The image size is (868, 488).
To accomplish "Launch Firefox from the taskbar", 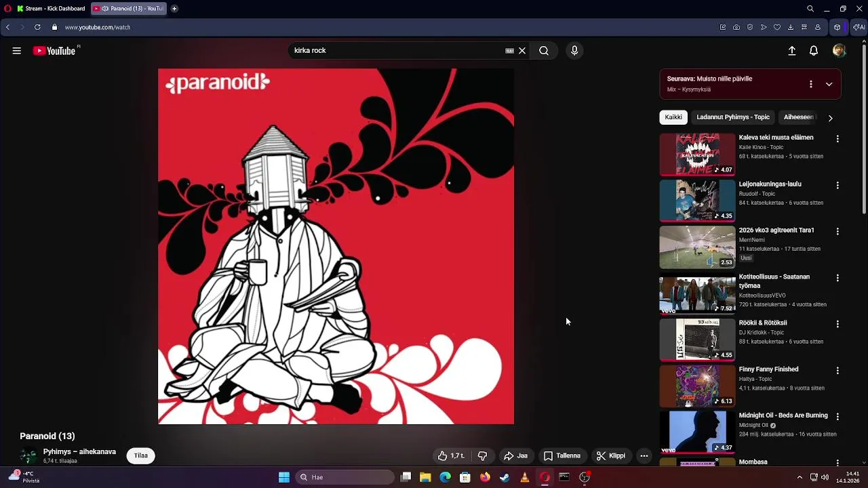I will pyautogui.click(x=485, y=477).
